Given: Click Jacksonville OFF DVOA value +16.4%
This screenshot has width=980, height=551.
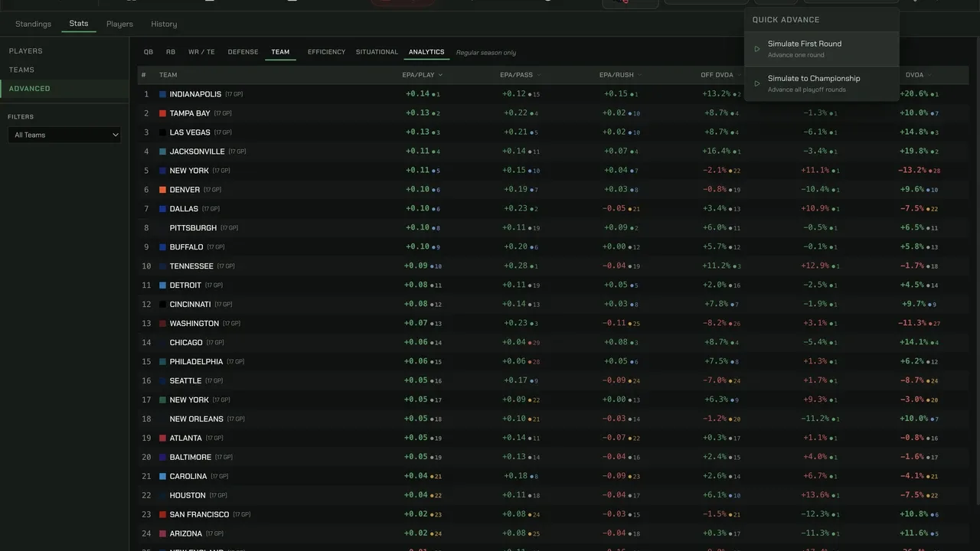Looking at the screenshot, I should pos(717,152).
